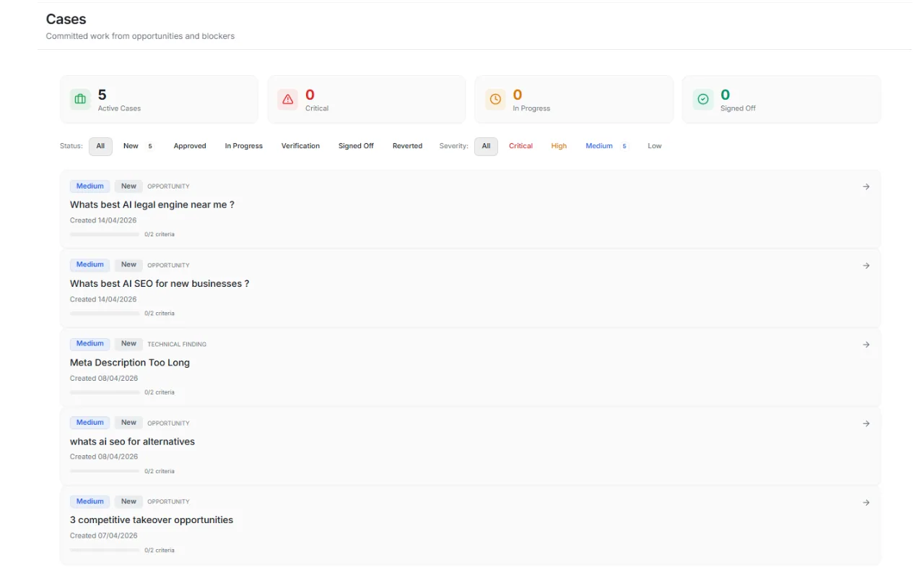Click the Active Cases count card
Image resolution: width=924 pixels, height=578 pixels.
(159, 100)
